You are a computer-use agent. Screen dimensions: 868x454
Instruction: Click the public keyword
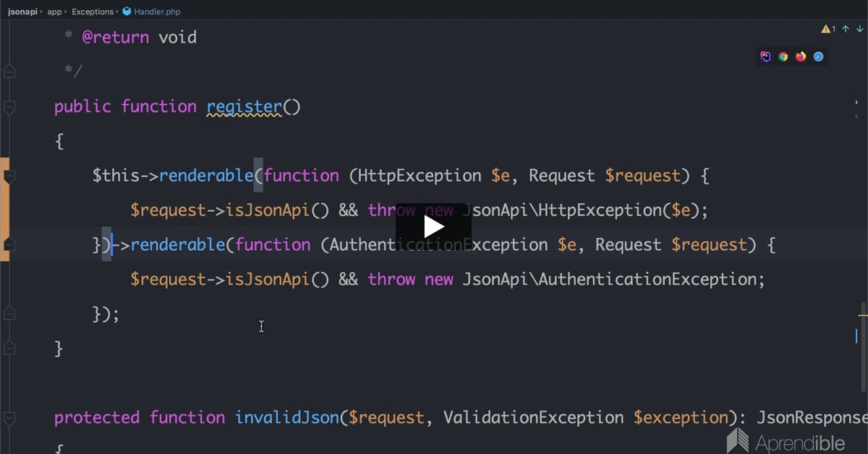coord(82,107)
